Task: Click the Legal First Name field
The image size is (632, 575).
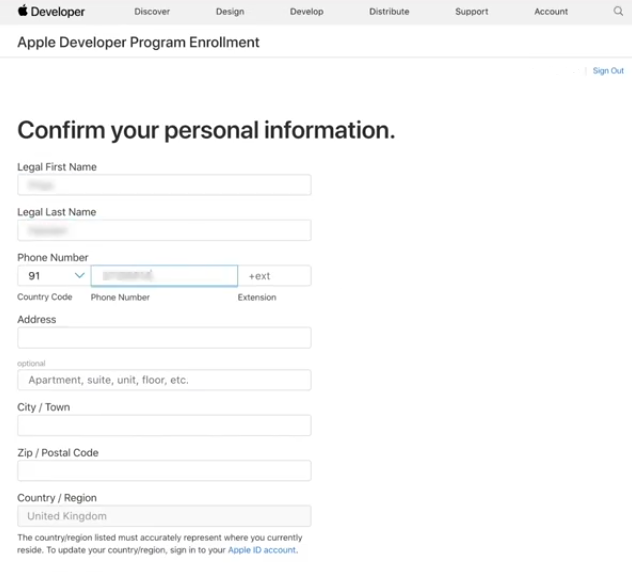Action: click(x=164, y=185)
